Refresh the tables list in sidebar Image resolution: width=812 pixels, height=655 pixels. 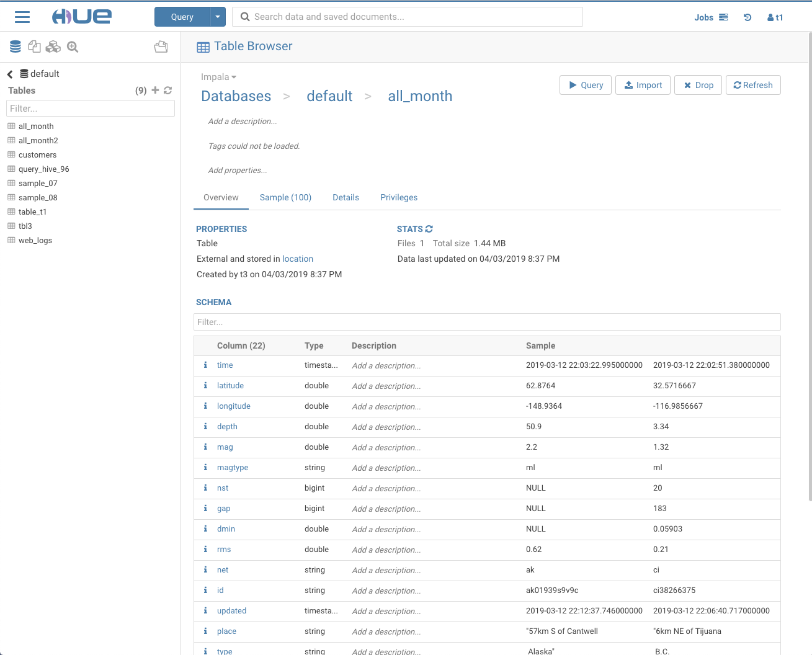(167, 91)
